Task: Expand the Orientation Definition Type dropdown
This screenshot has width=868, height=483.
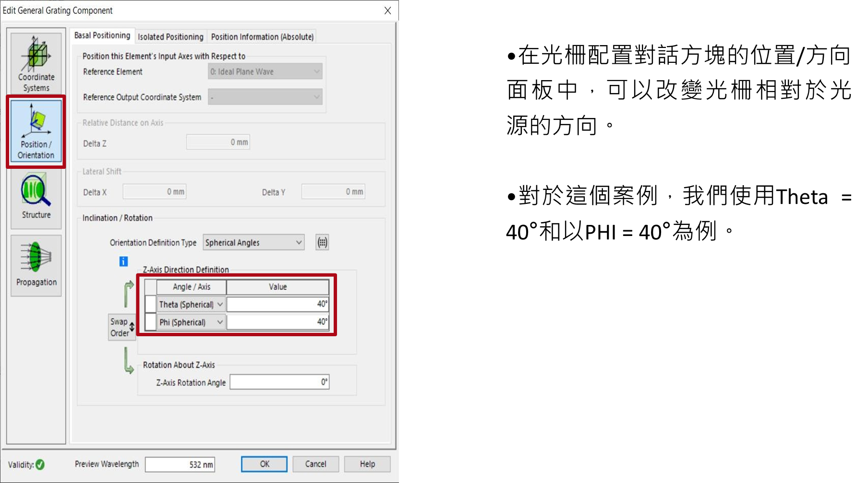Action: 253,243
